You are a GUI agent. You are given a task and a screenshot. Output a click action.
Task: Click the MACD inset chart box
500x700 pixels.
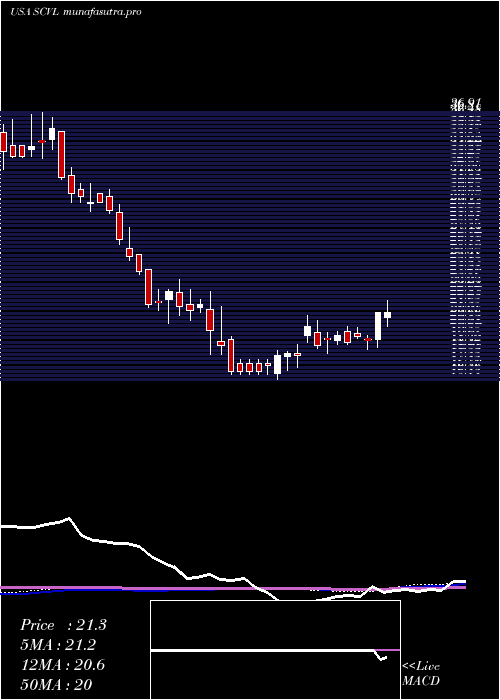[x=275, y=650]
